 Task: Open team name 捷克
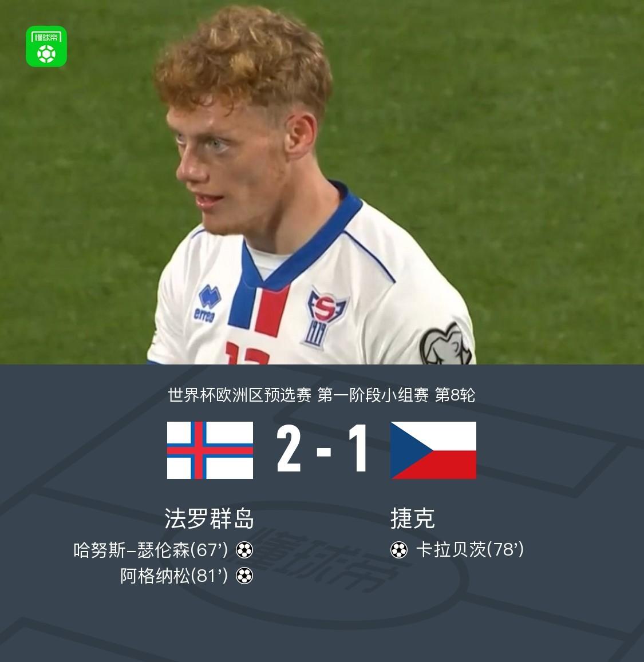413,518
